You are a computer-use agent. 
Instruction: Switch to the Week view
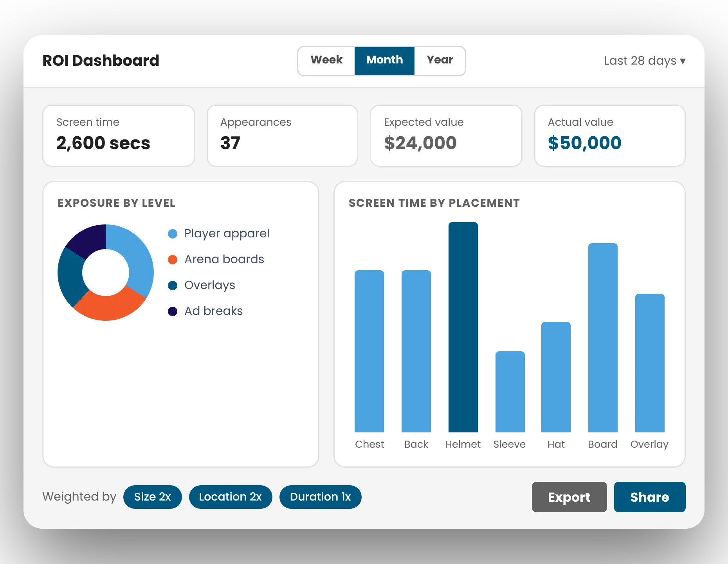[x=326, y=61]
